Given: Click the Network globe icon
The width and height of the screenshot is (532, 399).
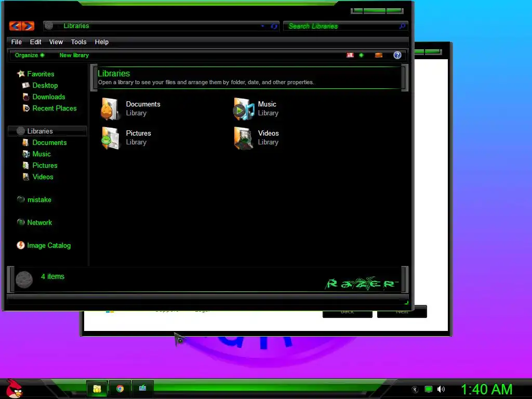Looking at the screenshot, I should click(21, 222).
